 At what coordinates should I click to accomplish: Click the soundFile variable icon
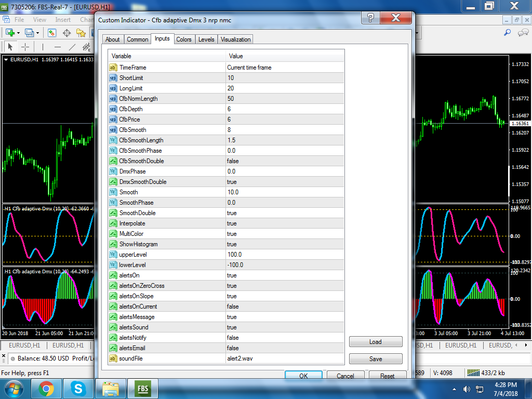click(x=113, y=358)
